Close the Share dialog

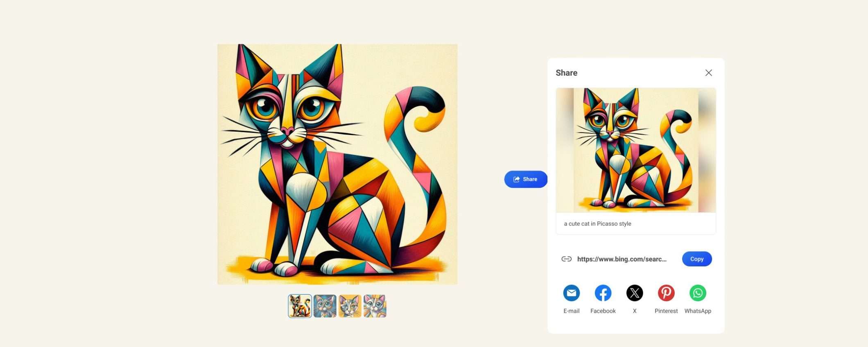click(709, 73)
